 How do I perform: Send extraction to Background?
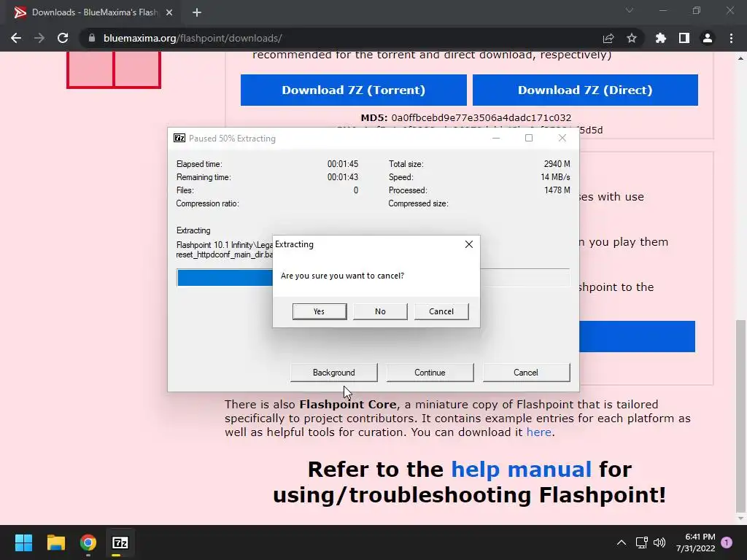tap(334, 373)
